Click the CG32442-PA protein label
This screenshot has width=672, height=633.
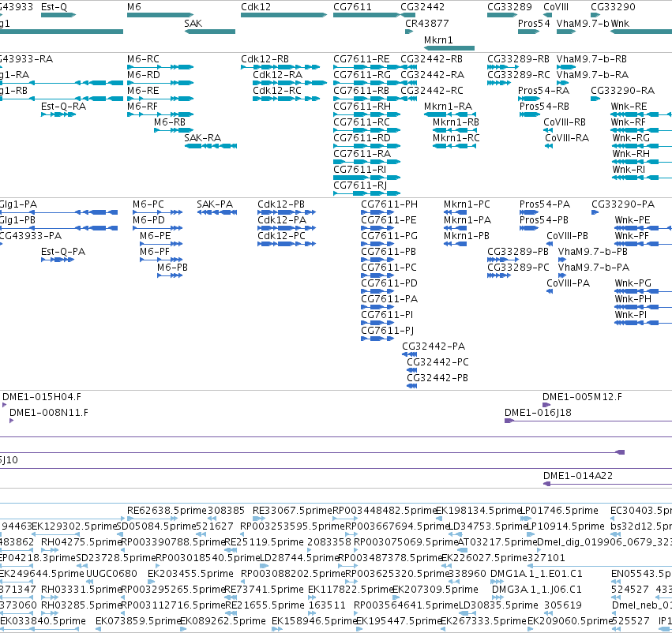[x=434, y=346]
